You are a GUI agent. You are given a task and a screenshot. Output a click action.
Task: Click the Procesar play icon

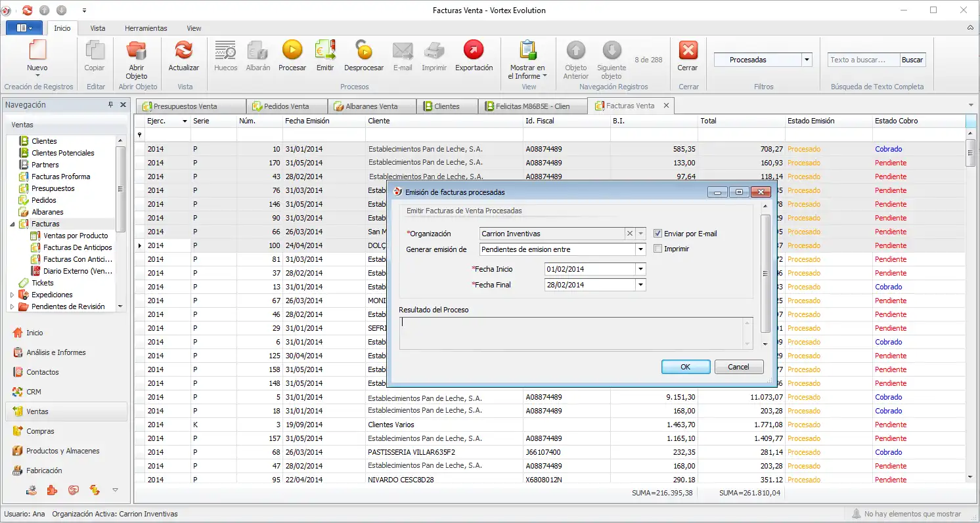click(292, 50)
